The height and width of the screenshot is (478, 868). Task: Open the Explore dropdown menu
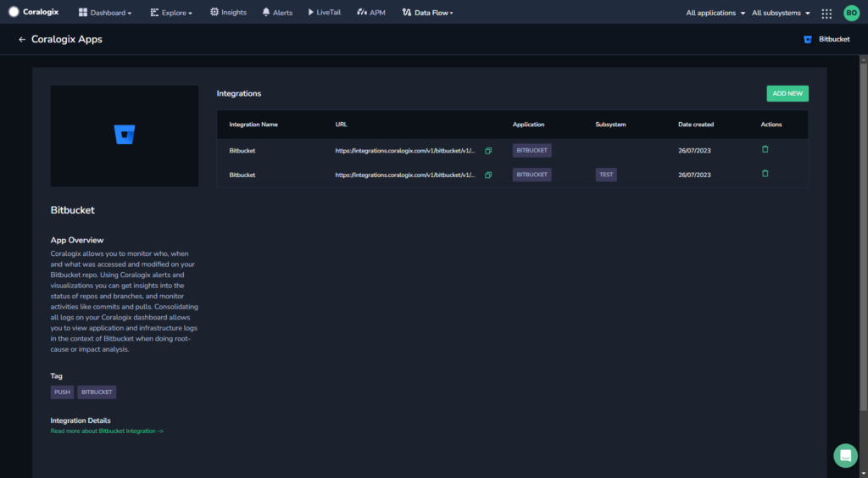click(171, 12)
